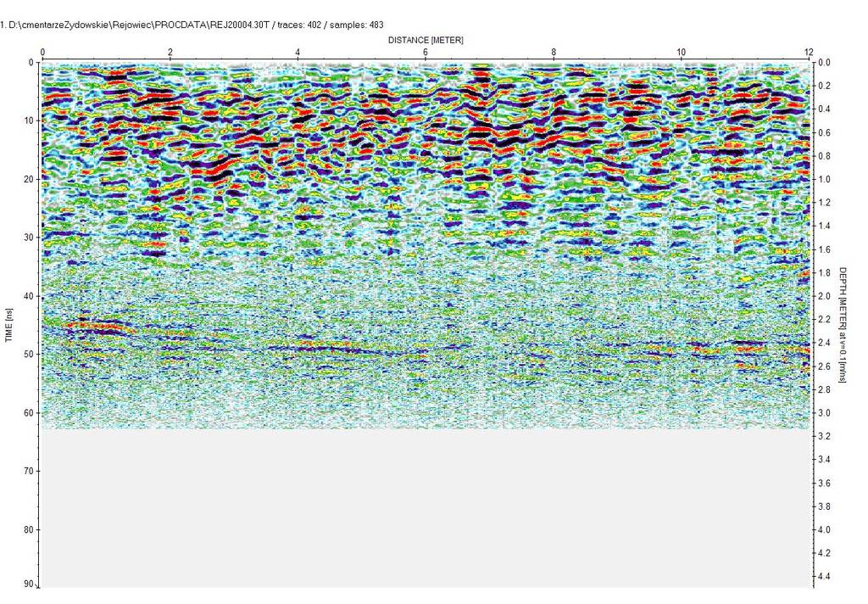Click the 8 meter distance tick label
This screenshot has width=868, height=604.
click(x=554, y=53)
